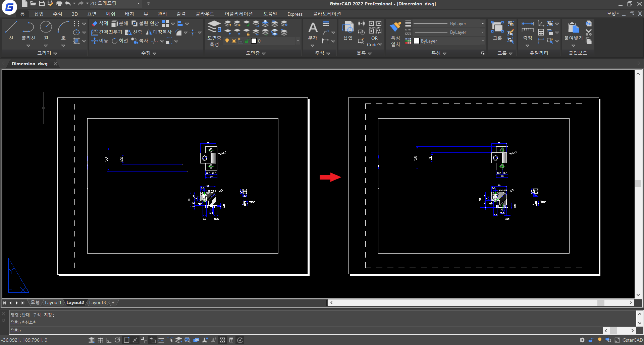The height and width of the screenshot is (345, 644).
Task: Toggle Grid display in status bar
Action: click(x=100, y=340)
